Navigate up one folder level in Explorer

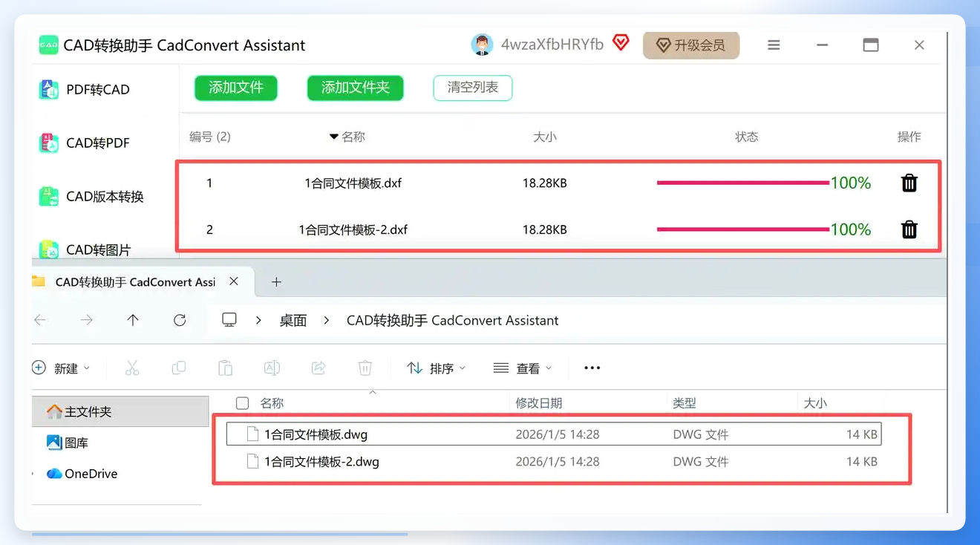coord(133,320)
